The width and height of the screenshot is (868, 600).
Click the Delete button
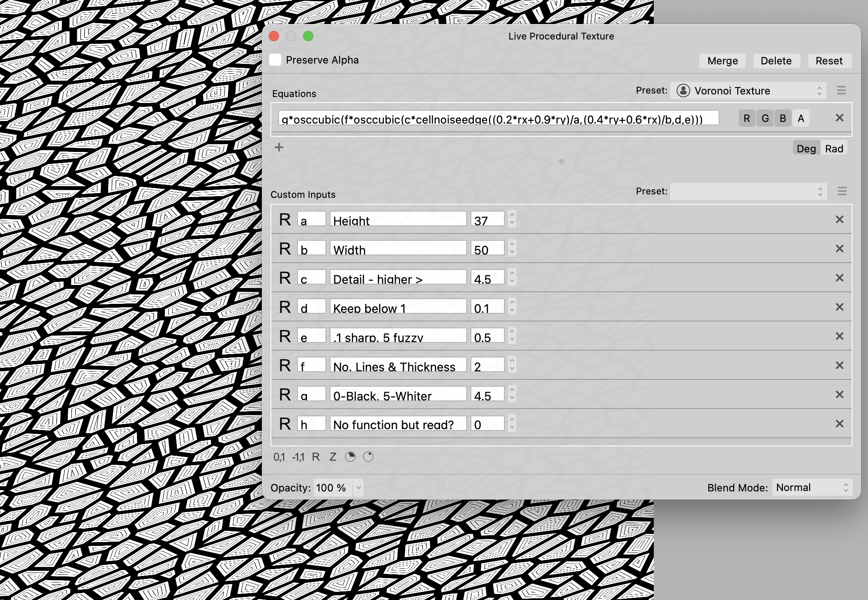pyautogui.click(x=776, y=61)
